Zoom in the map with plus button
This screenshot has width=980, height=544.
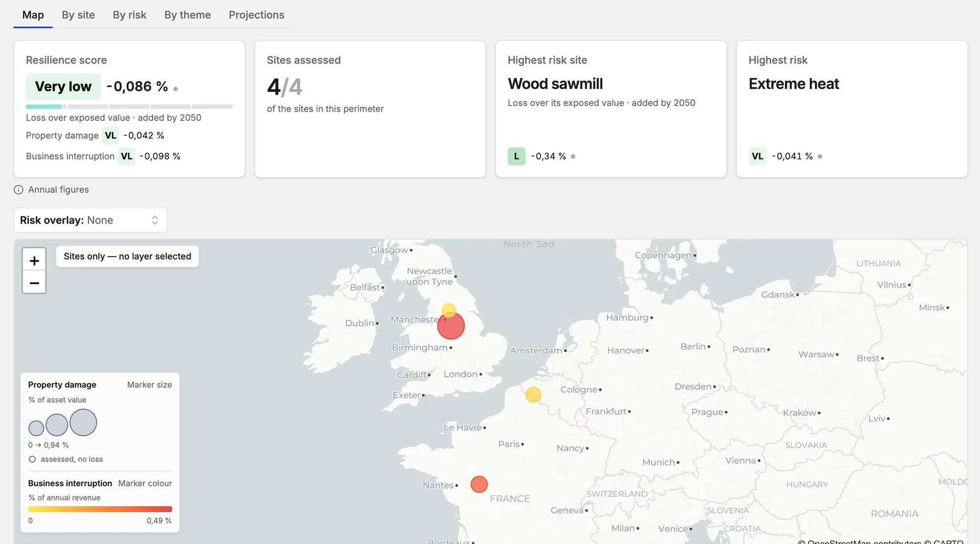34,260
